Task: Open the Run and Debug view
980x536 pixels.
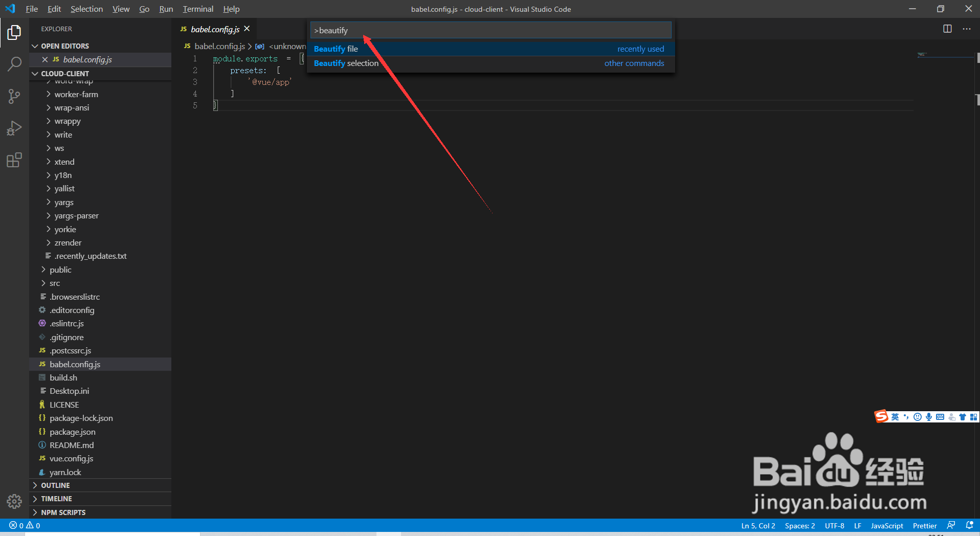Action: click(14, 128)
